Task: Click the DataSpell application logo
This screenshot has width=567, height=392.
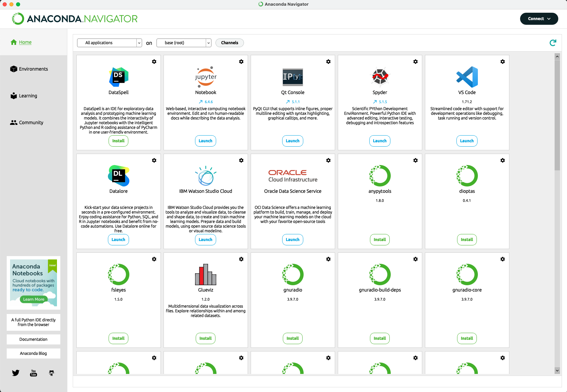Action: click(119, 77)
